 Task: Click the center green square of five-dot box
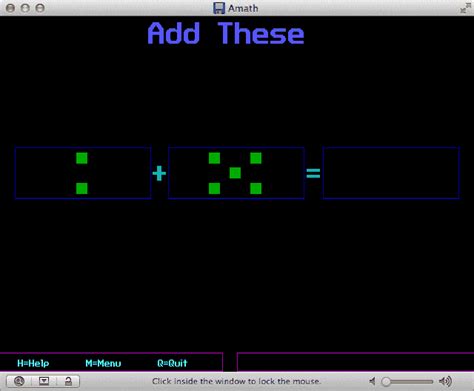point(235,173)
